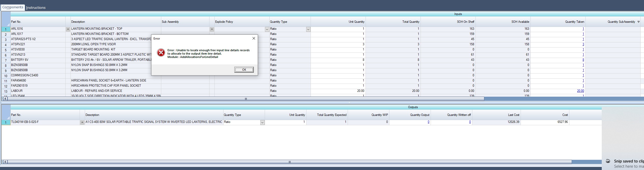Click the red error icon in dialog
Image resolution: width=644 pixels, height=170 pixels.
click(161, 53)
